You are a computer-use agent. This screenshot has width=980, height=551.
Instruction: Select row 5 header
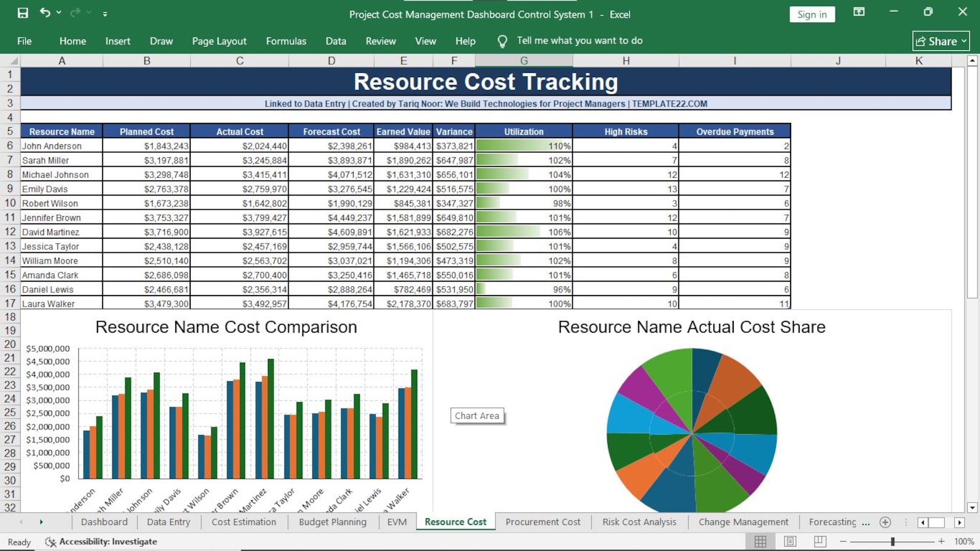pos(10,131)
